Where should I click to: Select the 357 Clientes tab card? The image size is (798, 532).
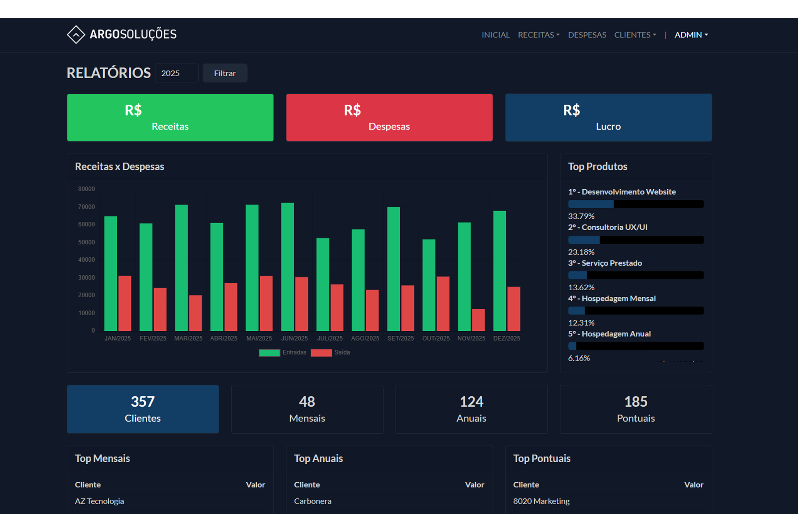[143, 409]
